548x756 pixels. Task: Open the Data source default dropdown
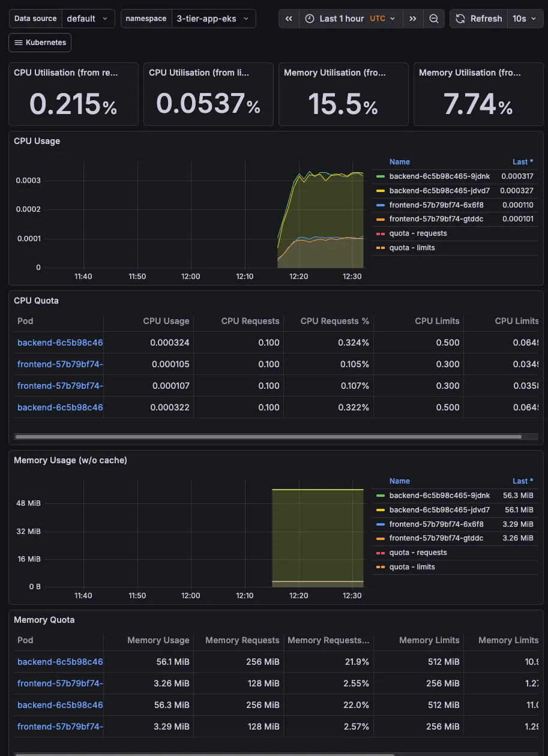pyautogui.click(x=88, y=19)
